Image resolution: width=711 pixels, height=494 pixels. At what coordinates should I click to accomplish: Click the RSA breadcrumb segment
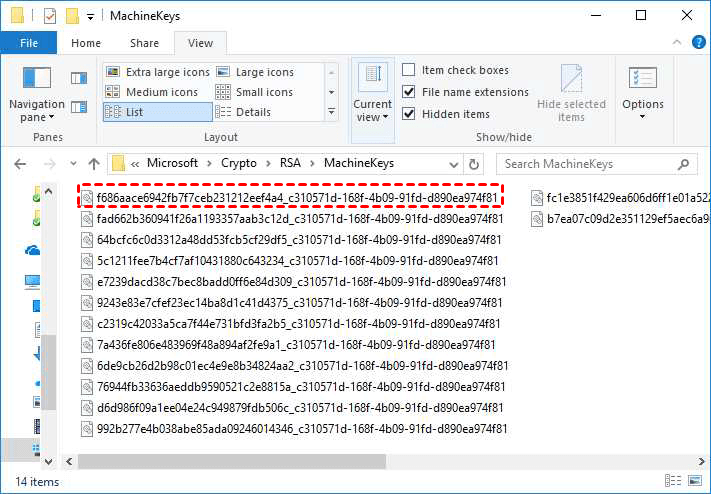[290, 163]
